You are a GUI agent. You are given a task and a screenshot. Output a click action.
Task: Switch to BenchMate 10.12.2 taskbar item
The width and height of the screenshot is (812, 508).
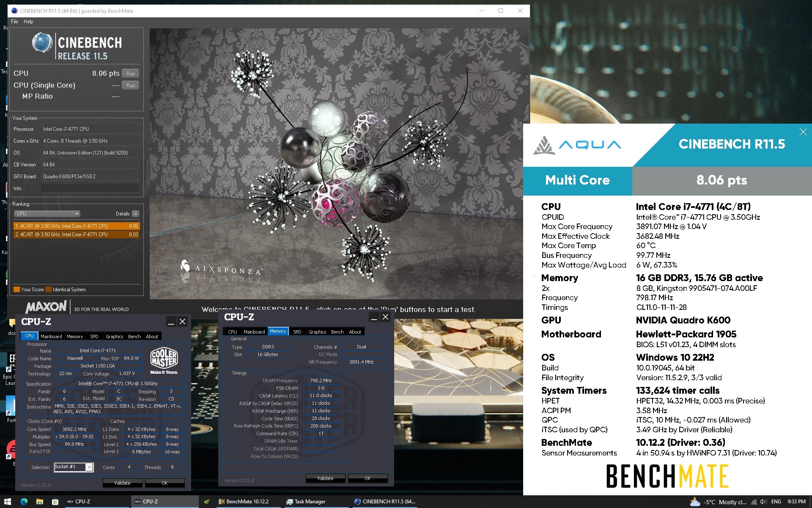248,502
